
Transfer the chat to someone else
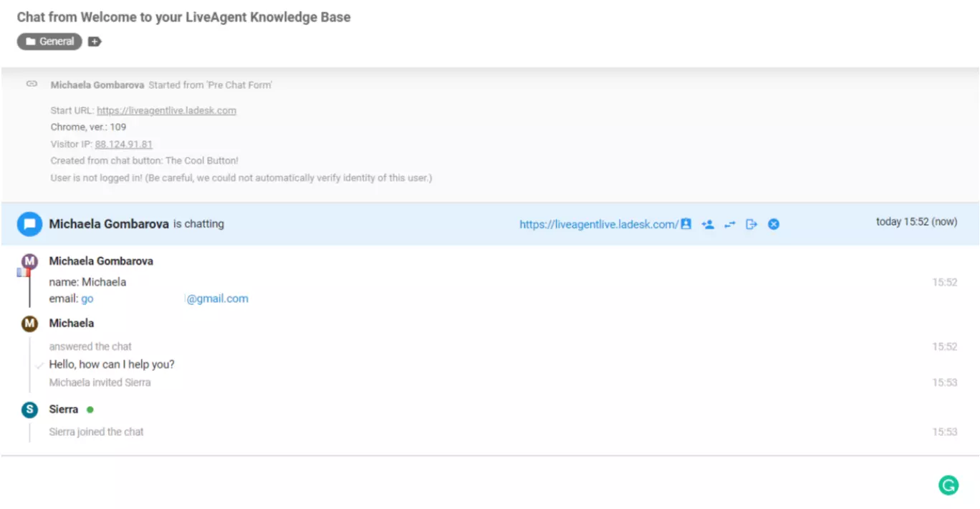[x=729, y=224]
